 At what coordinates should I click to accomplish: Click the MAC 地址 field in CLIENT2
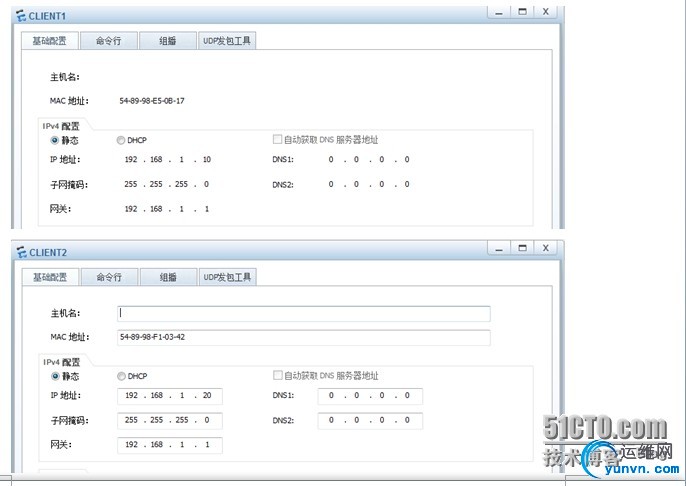point(304,337)
